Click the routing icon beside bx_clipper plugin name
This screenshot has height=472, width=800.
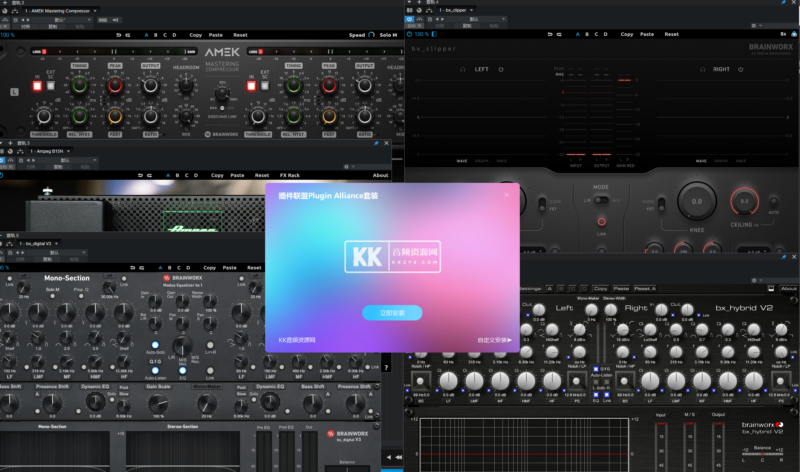point(429,10)
